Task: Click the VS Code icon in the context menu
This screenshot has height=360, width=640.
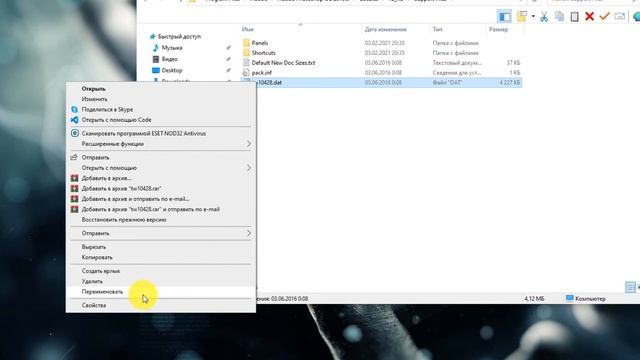Action: click(74, 120)
